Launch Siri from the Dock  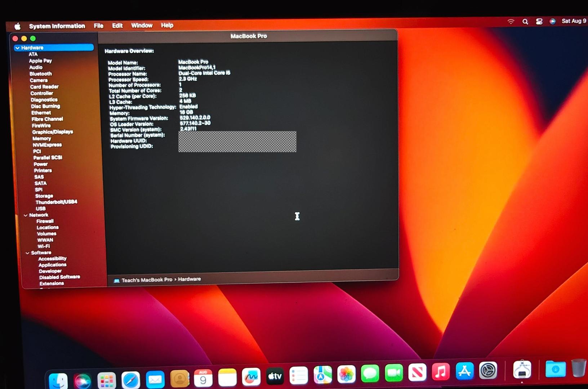[83, 381]
